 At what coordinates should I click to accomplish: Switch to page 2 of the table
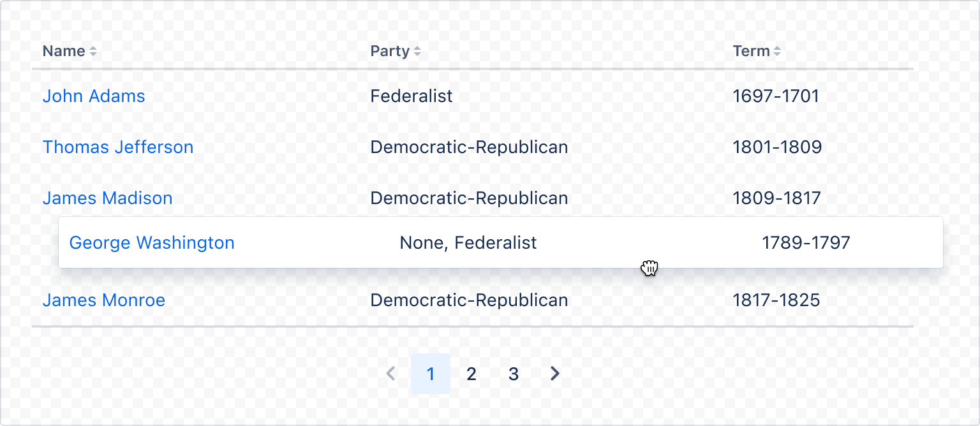click(x=471, y=374)
